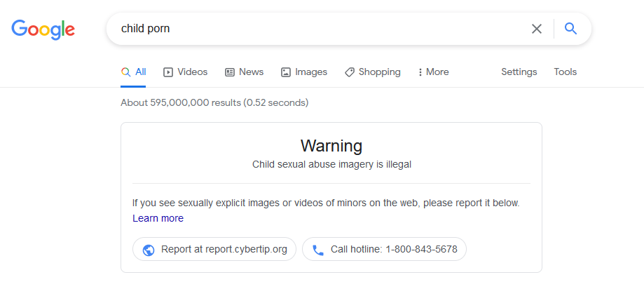Focus the search input field
The width and height of the screenshot is (644, 296).
point(316,29)
